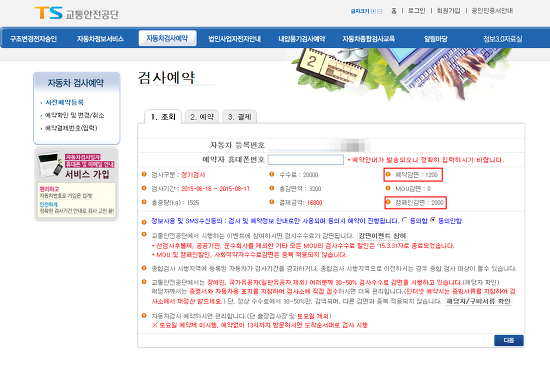Viewport: 550px width, 376px height.
Task: Click the 글자크기 label
Action: (360, 11)
